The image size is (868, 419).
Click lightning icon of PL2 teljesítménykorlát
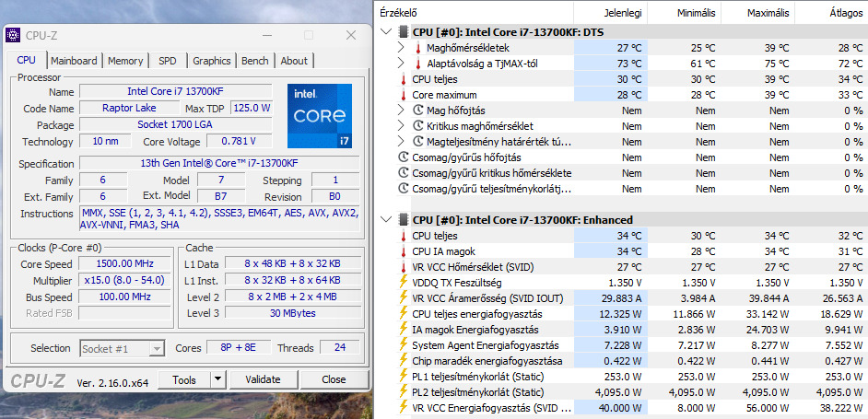404,392
